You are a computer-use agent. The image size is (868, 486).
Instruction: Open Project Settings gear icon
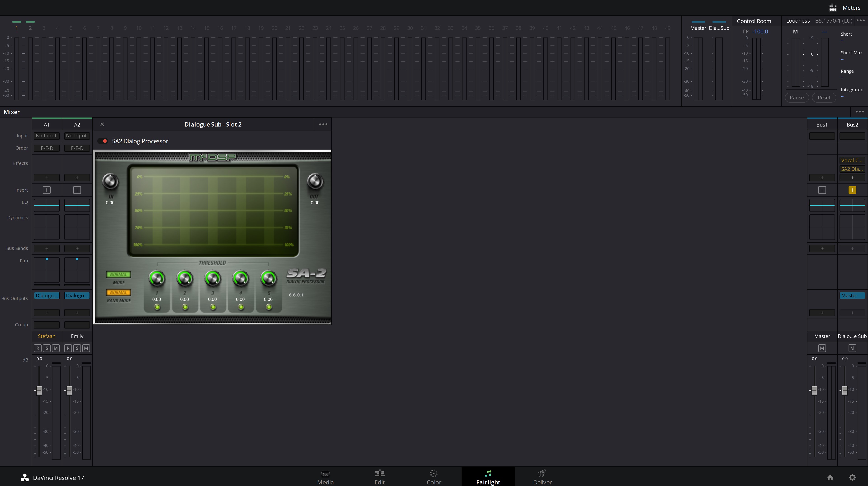[x=852, y=478]
